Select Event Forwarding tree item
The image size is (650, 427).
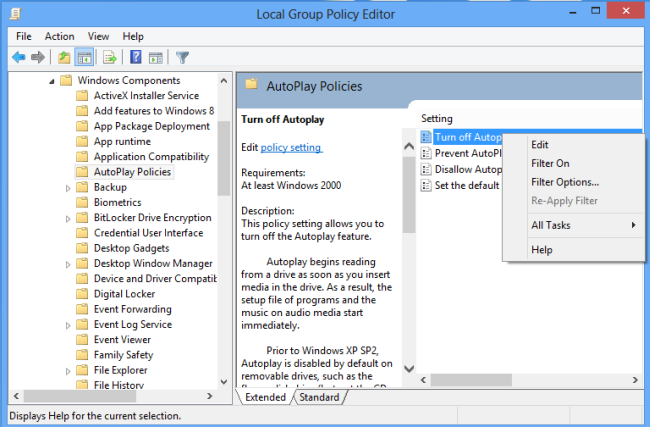click(133, 309)
